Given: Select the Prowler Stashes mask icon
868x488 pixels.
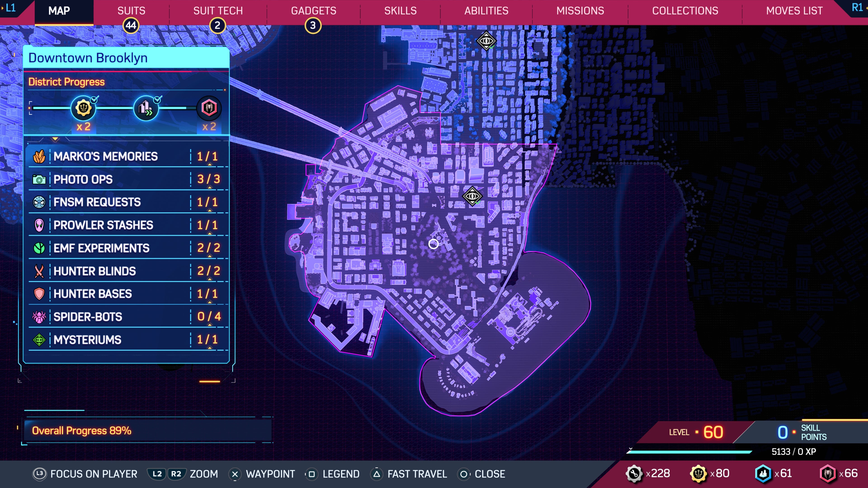Looking at the screenshot, I should click(39, 225).
